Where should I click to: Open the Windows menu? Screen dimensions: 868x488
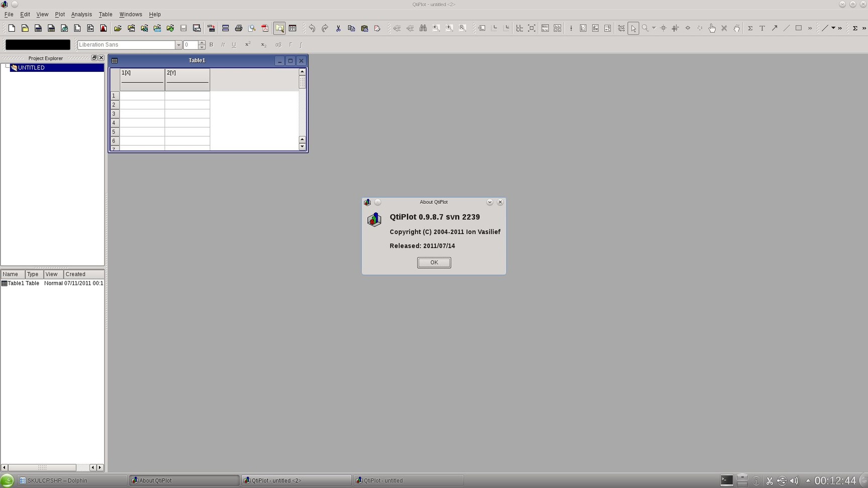tap(131, 15)
